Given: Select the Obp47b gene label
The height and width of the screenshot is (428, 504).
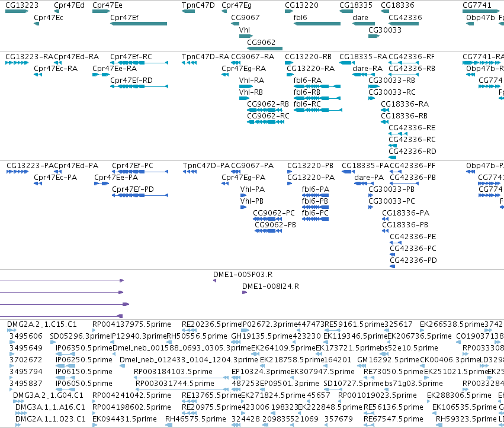Looking at the screenshot, I should (x=480, y=18).
